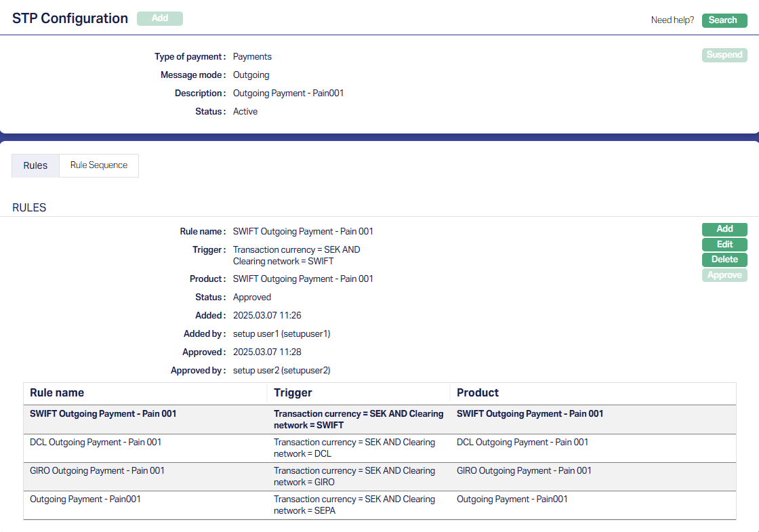
Task: Delete the selected rule
Action: click(x=724, y=260)
